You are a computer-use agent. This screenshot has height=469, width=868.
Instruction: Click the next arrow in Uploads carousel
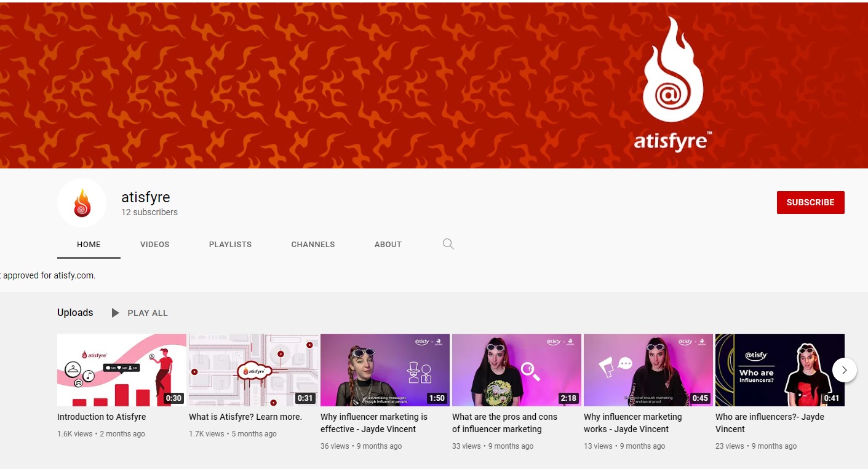pyautogui.click(x=844, y=370)
